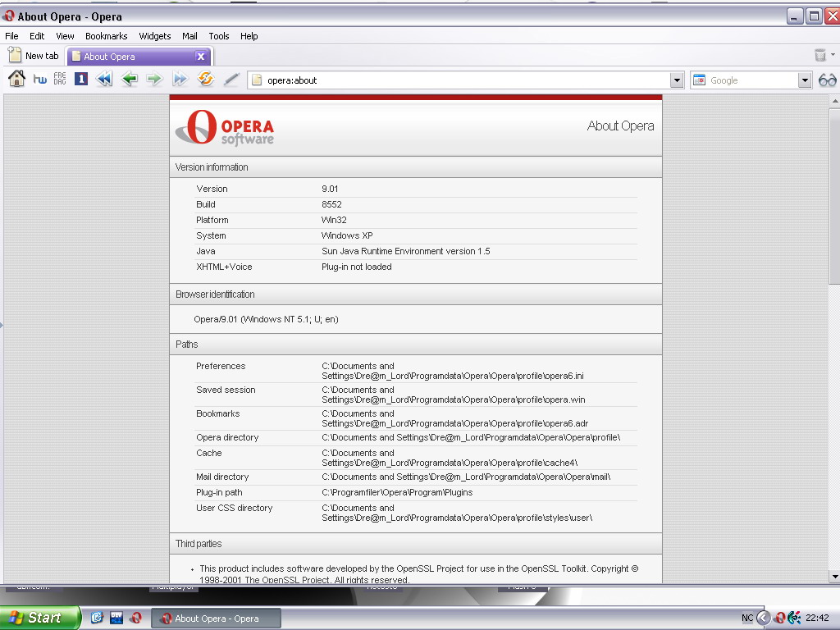Click the Opera/9.01 browser identification string
The image size is (840, 630).
point(267,319)
